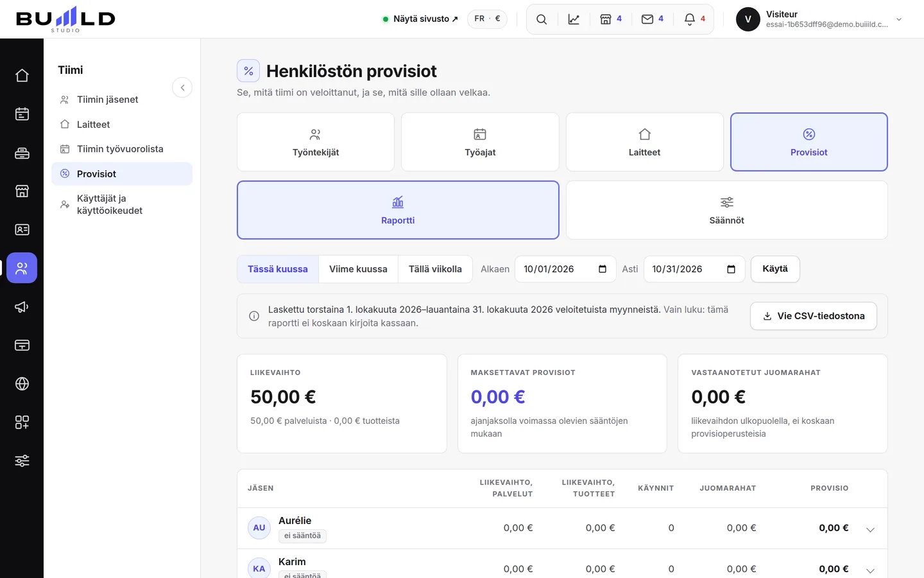Open the cash register icon in sidebar

[x=22, y=153]
